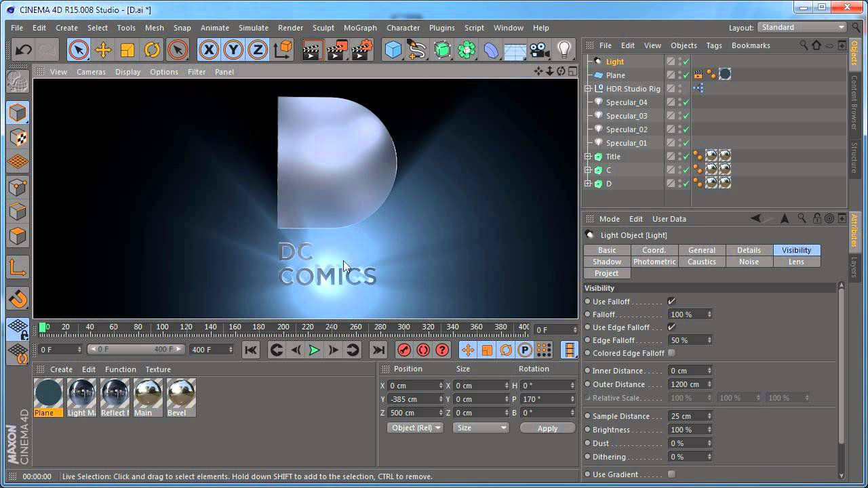The image size is (868, 488).
Task: Enable Use Gradient checkbox
Action: tap(671, 474)
